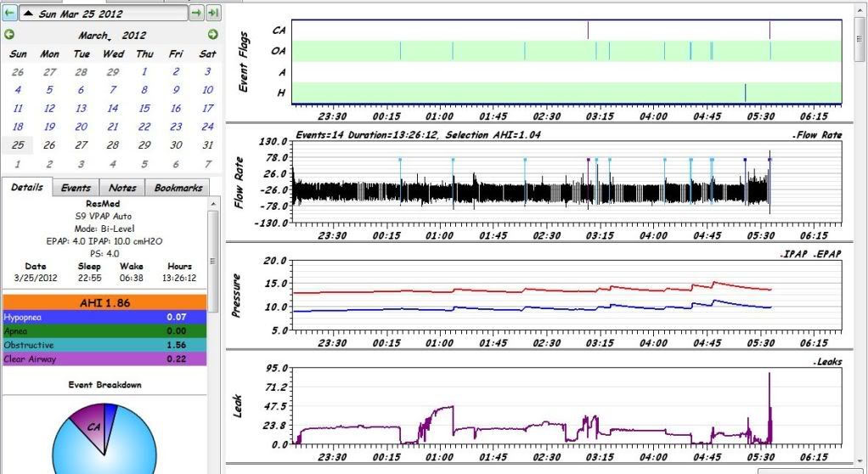Go to the next day with right arrow
The width and height of the screenshot is (868, 474).
pos(196,13)
